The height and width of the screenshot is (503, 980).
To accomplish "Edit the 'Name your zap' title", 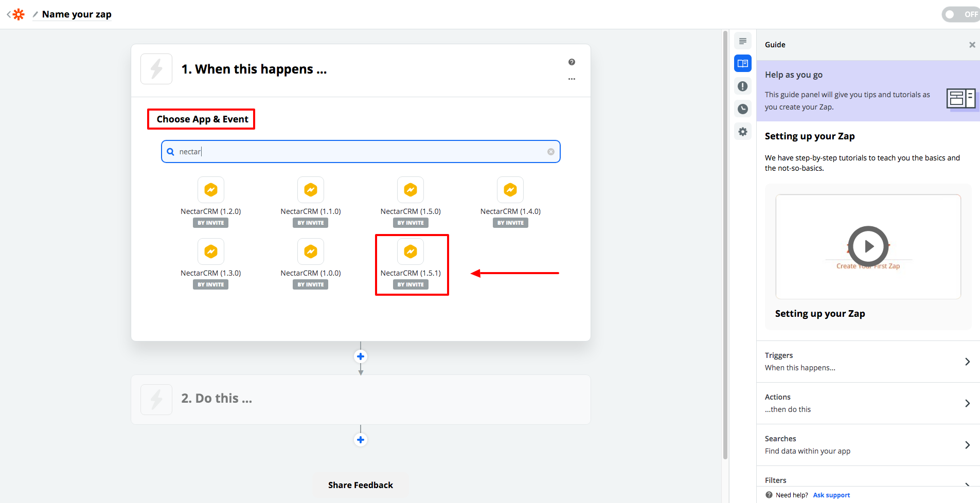I will click(x=77, y=14).
